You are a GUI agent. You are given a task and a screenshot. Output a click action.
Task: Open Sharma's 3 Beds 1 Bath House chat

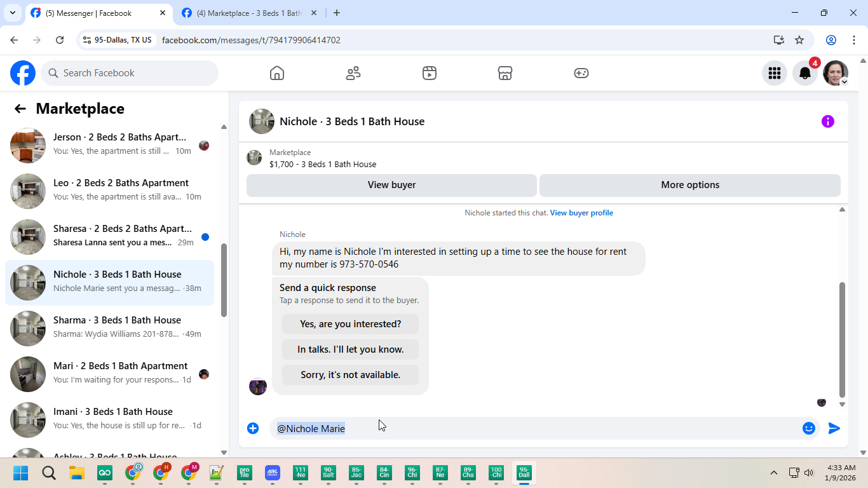pos(110,329)
